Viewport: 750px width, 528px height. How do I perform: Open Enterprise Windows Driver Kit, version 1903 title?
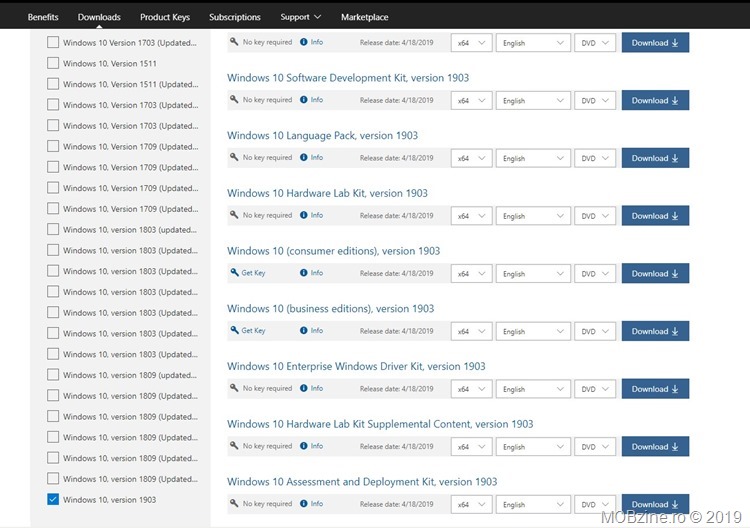coord(356,366)
